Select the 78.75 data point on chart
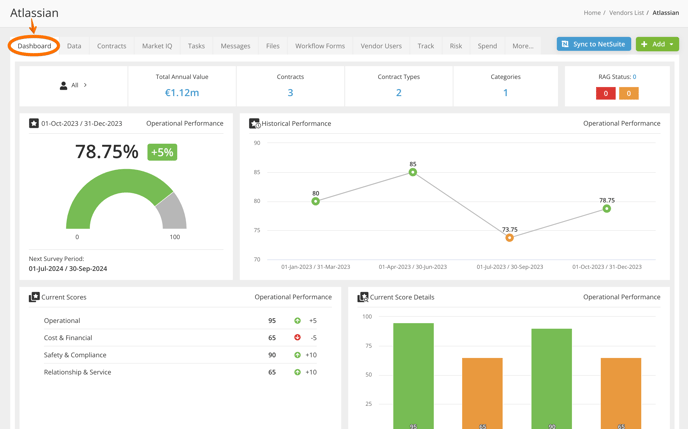Viewport: 688px width, 429px height. point(606,208)
